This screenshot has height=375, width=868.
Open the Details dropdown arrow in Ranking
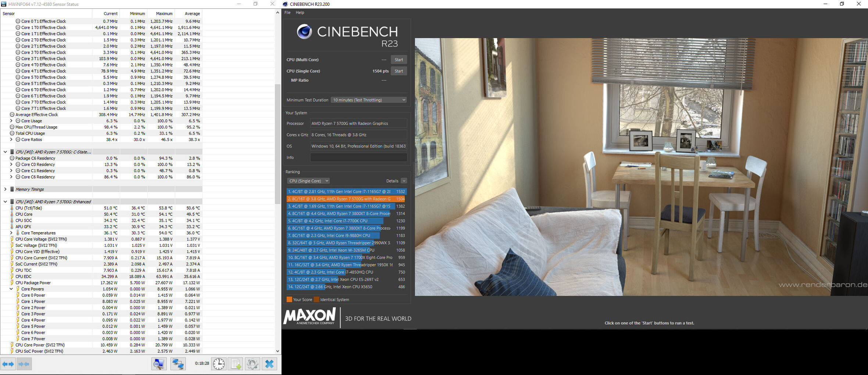(x=404, y=181)
